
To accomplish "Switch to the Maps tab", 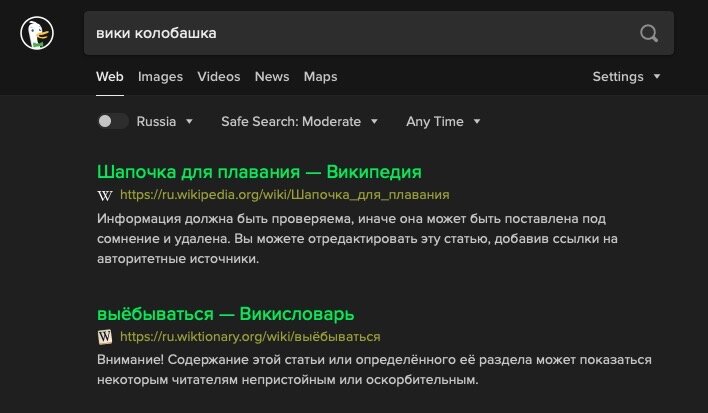I will 320,77.
